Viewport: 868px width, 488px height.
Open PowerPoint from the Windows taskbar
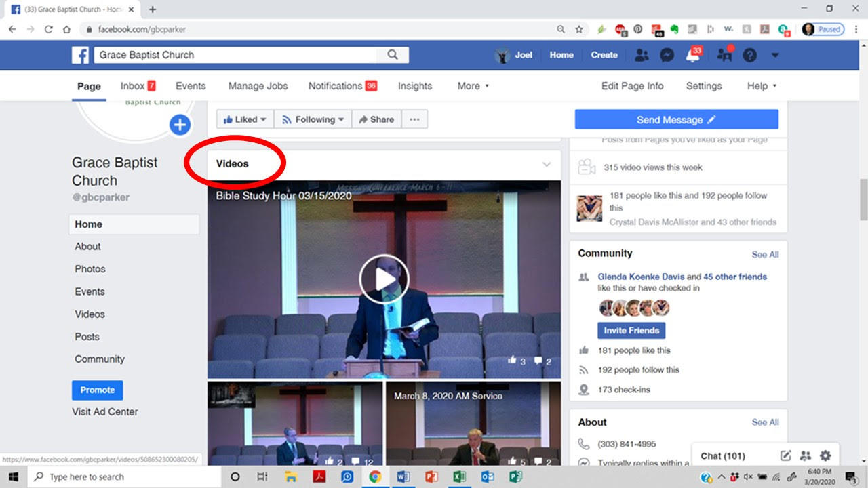coord(431,476)
